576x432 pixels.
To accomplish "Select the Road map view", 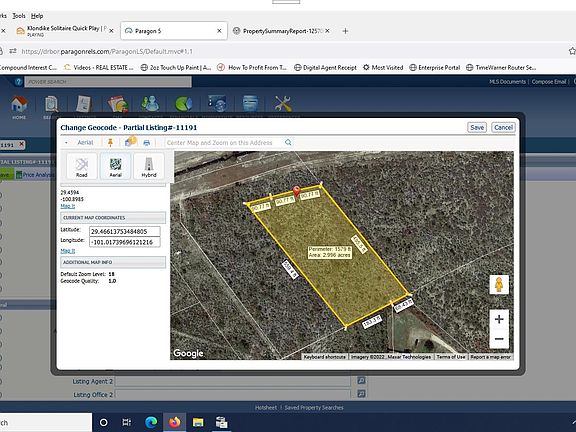I will pos(82,166).
